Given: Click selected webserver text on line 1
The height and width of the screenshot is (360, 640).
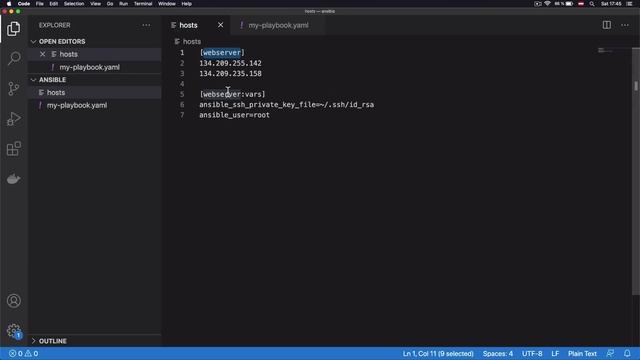Looking at the screenshot, I should click(x=222, y=53).
